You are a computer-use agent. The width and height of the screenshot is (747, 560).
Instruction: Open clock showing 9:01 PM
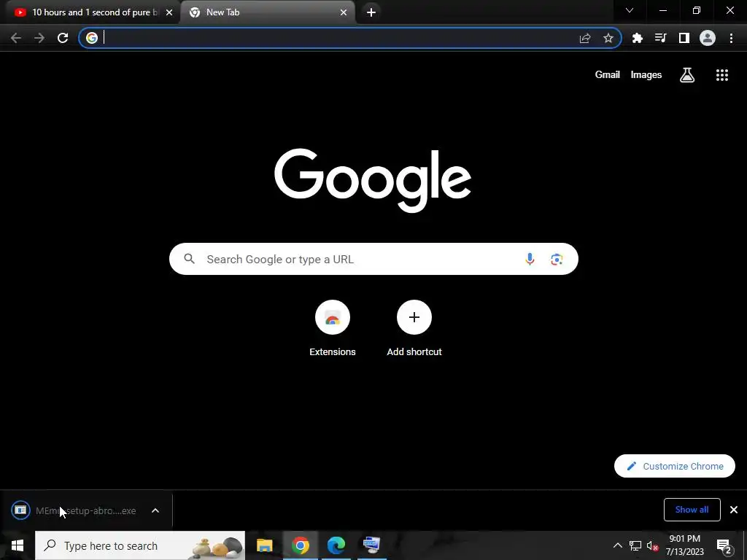(x=684, y=545)
